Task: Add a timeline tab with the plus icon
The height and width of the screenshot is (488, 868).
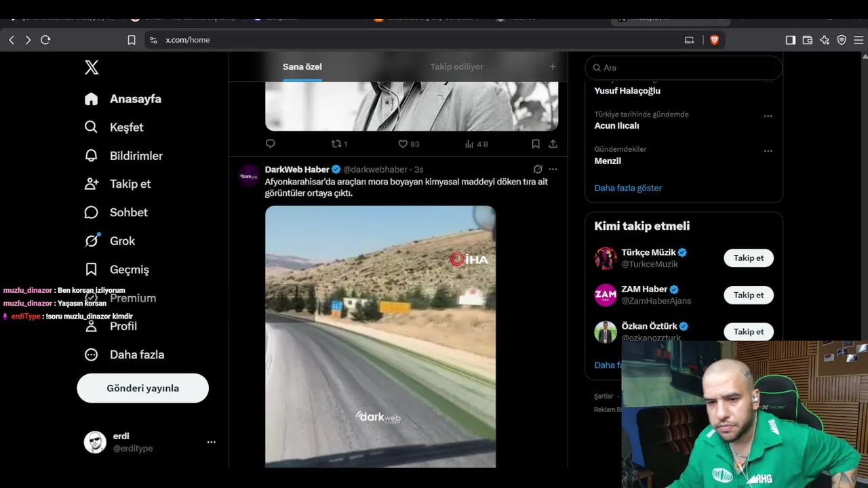Action: pos(553,66)
